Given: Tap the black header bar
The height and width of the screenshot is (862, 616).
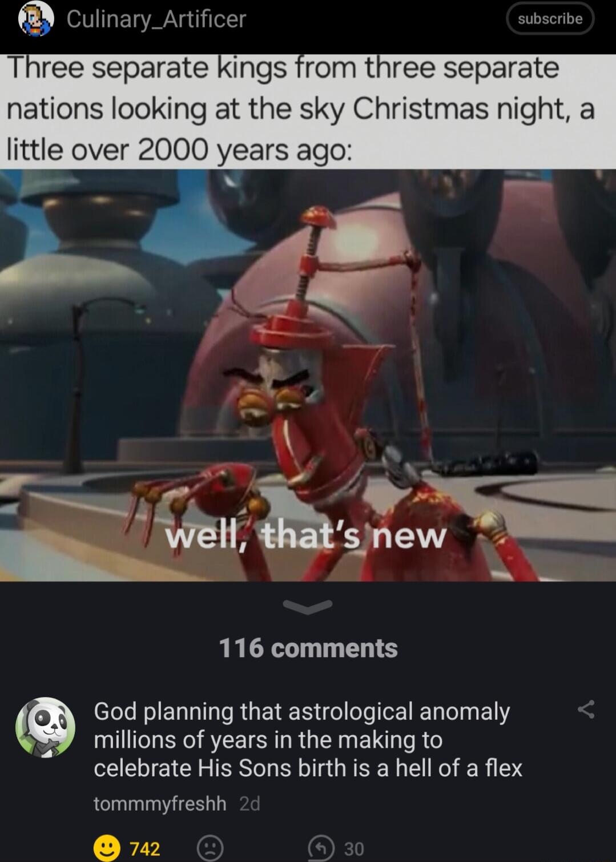Looking at the screenshot, I should coord(308,27).
